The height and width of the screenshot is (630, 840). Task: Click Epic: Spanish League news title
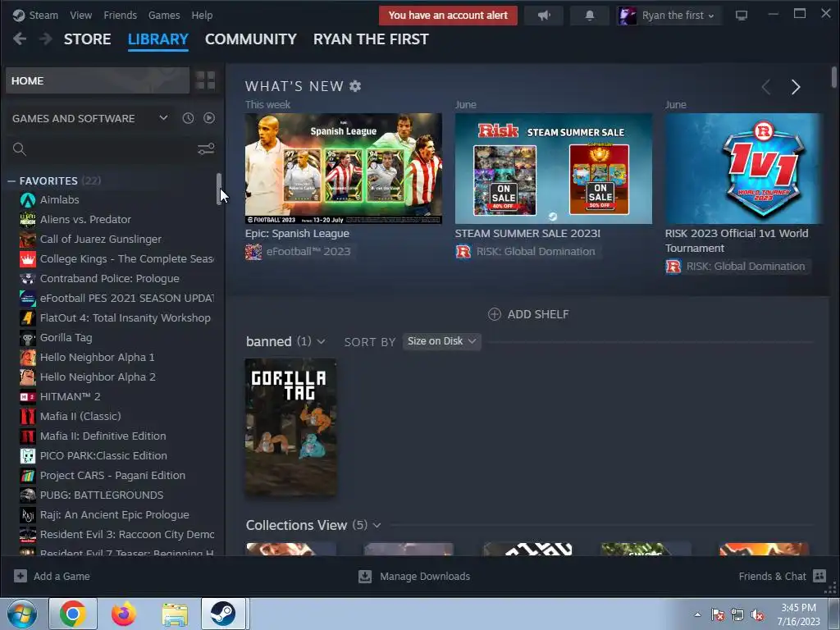click(297, 234)
